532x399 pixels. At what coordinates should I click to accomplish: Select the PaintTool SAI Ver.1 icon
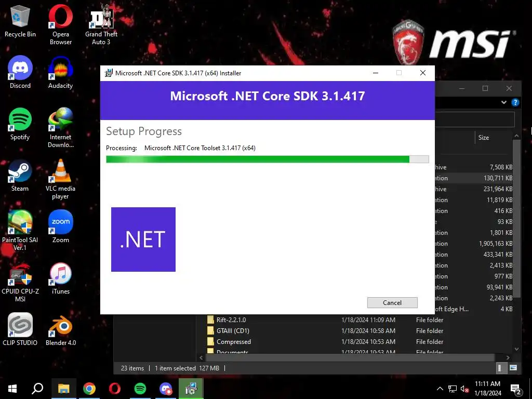[x=20, y=230]
